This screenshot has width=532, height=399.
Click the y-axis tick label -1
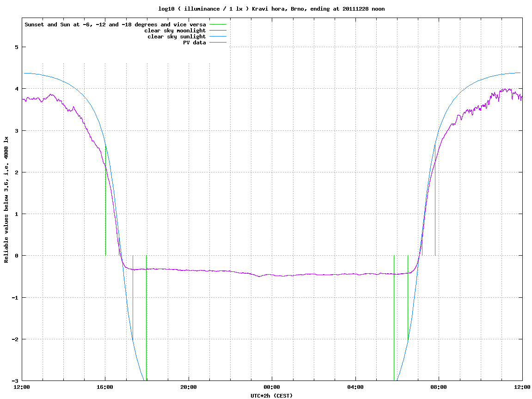coord(15,298)
